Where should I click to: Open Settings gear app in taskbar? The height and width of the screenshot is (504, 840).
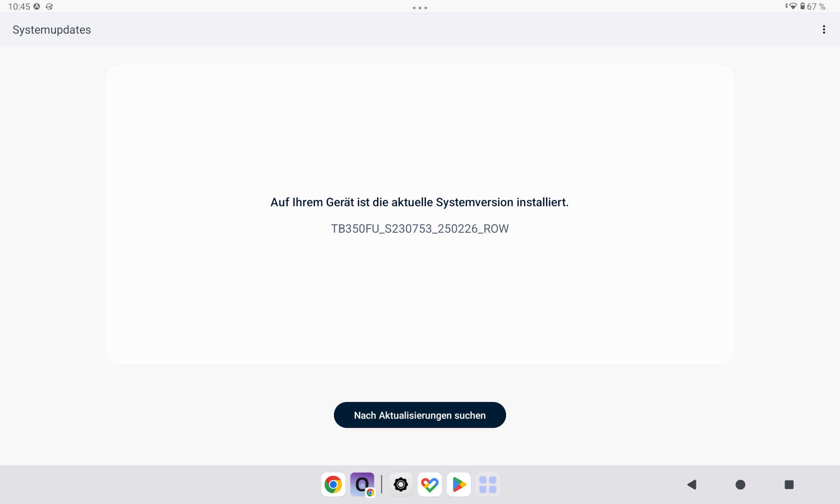pyautogui.click(x=400, y=484)
